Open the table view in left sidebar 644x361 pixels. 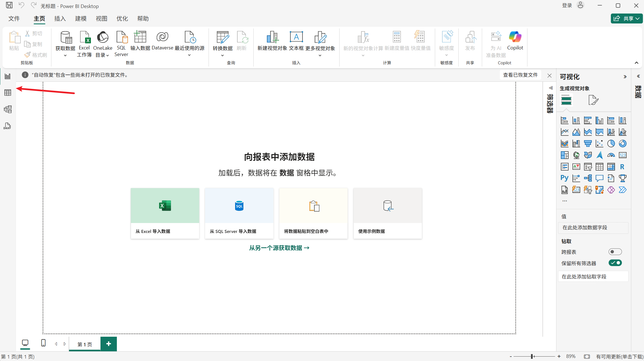pos(8,92)
